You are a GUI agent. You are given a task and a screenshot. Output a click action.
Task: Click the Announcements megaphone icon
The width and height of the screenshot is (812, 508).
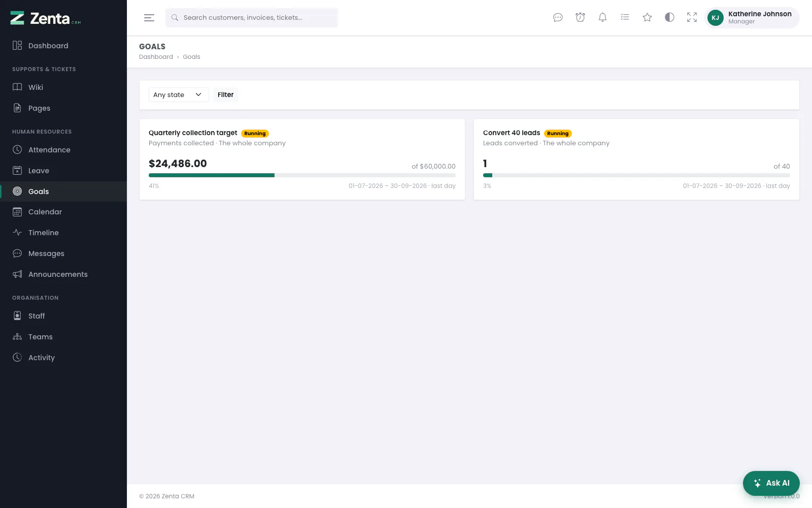pos(17,274)
